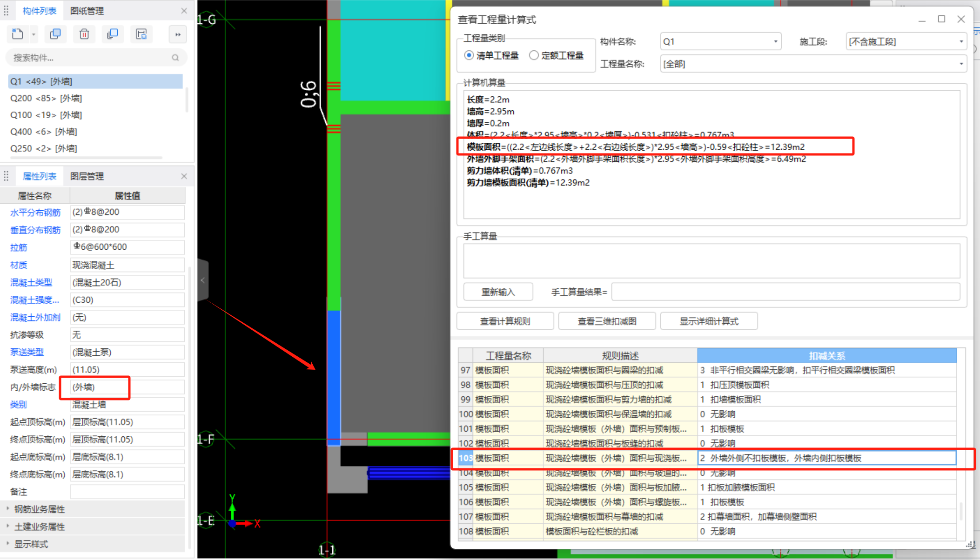This screenshot has height=560, width=980.
Task: Select component Q200 <85> [外墙]
Action: point(95,98)
